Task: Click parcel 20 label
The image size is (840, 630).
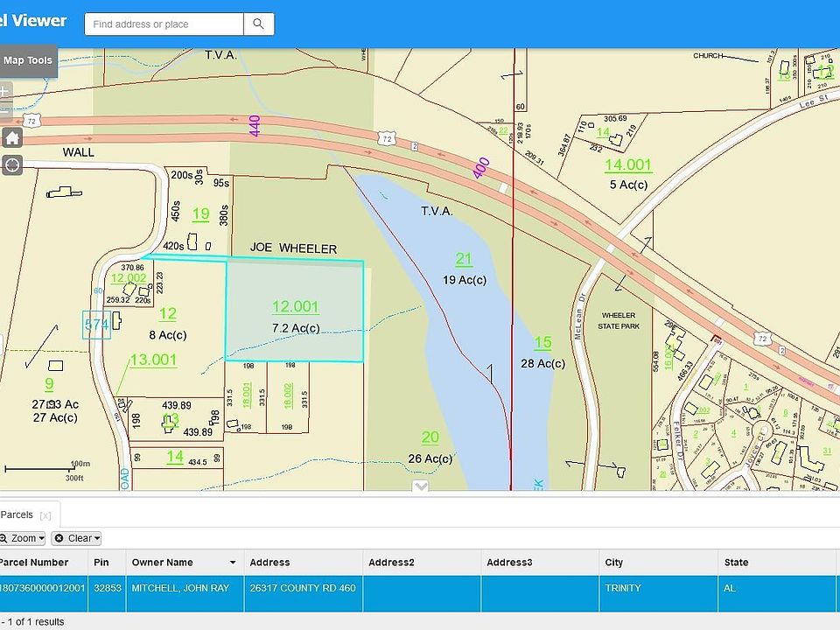Action: (430, 437)
